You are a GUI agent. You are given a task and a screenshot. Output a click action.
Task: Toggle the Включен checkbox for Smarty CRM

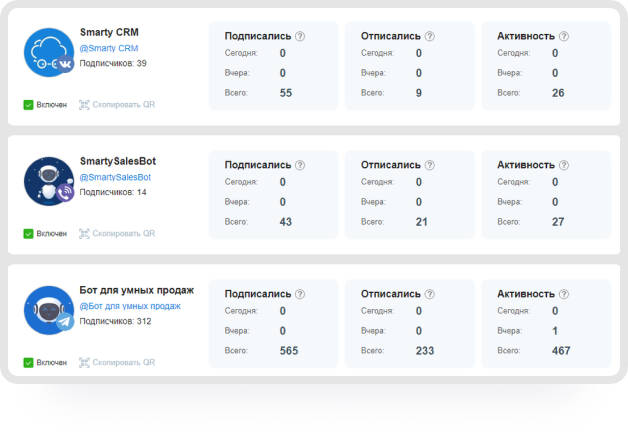pos(28,105)
